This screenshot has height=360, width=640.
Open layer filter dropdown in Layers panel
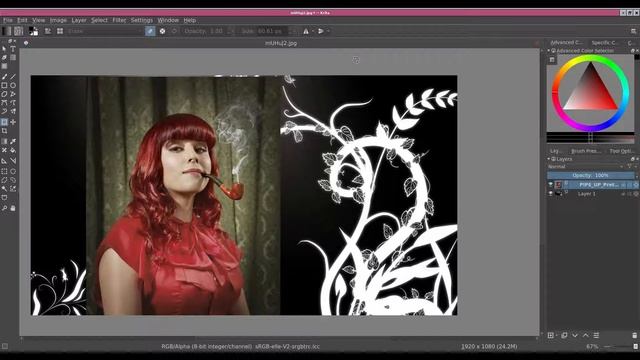630,167
